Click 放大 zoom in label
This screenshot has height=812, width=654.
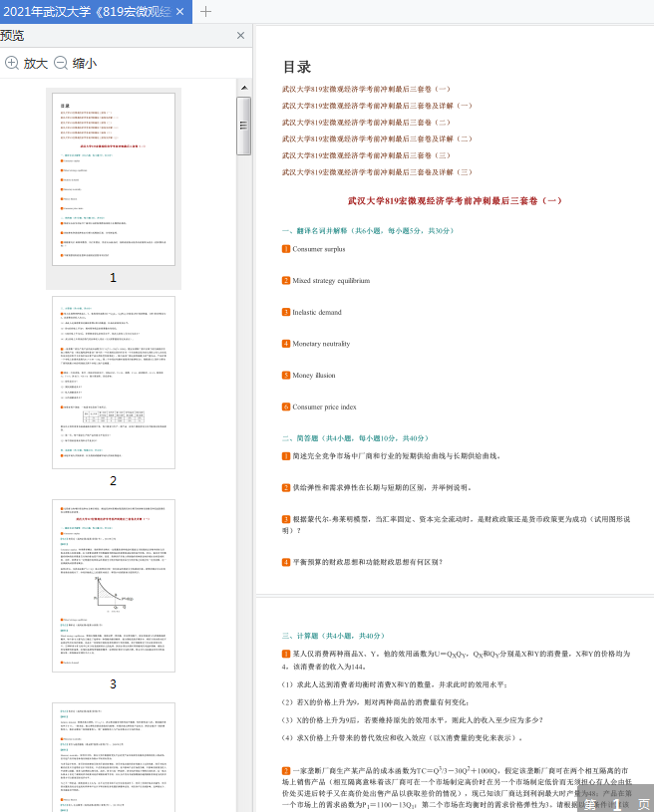(x=36, y=63)
